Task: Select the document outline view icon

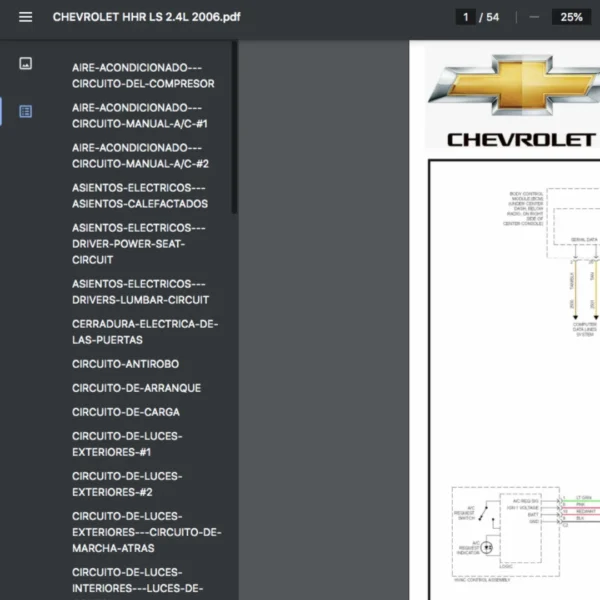Action: click(x=25, y=111)
